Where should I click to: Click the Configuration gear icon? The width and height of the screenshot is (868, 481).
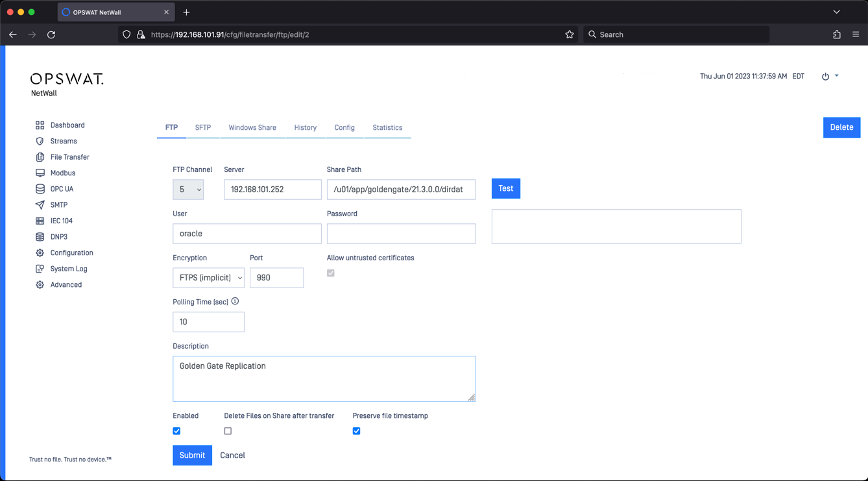pyautogui.click(x=40, y=253)
